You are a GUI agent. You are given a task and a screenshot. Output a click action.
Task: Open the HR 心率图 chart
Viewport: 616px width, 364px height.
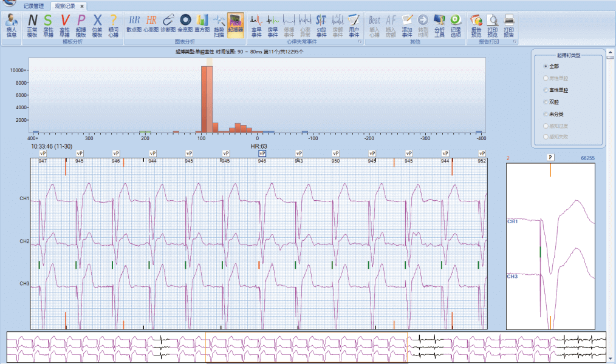pos(151,24)
